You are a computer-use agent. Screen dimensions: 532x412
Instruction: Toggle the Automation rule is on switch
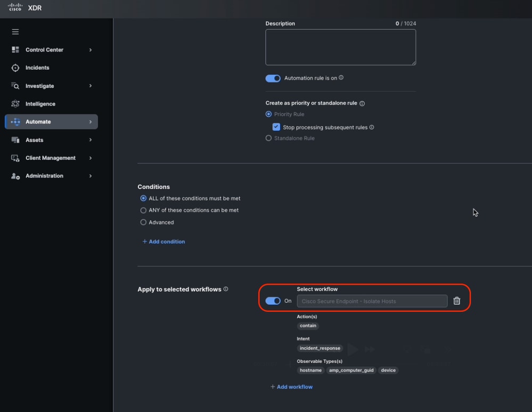[273, 78]
